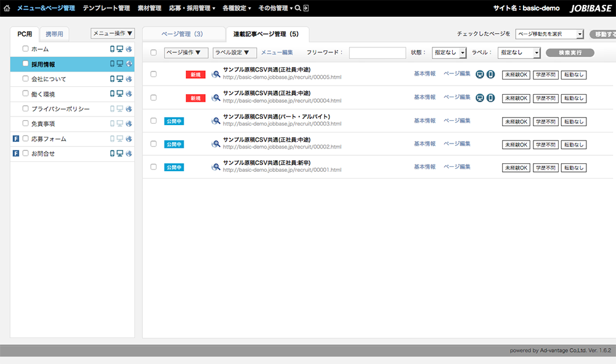Check the 採用情報 menu checkbox

(x=25, y=63)
